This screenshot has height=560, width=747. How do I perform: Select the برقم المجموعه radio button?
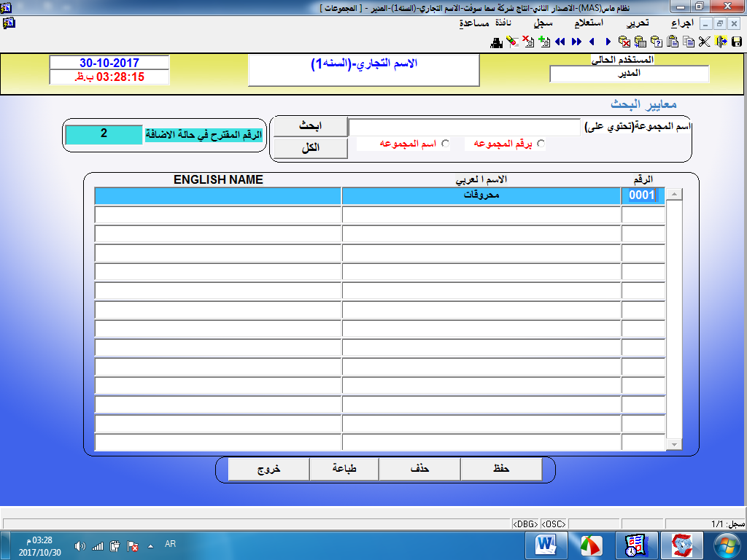[541, 144]
